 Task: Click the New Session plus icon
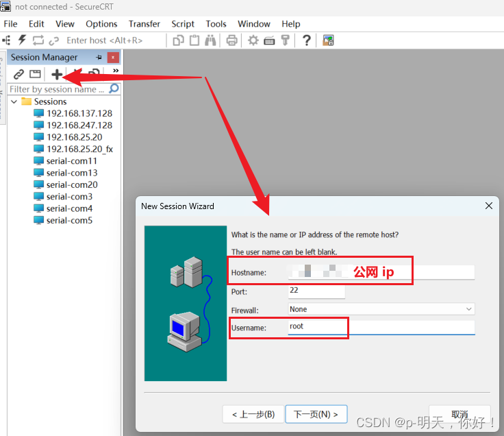(57, 74)
